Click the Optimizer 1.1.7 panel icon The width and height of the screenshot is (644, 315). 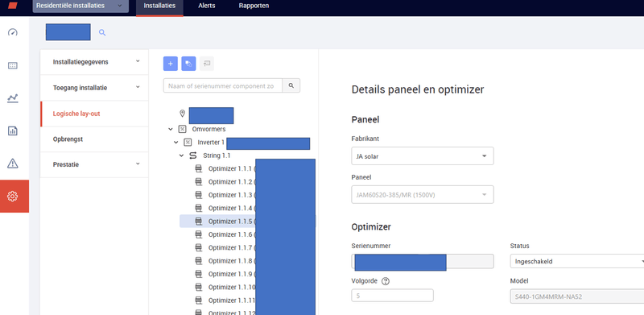click(x=199, y=247)
